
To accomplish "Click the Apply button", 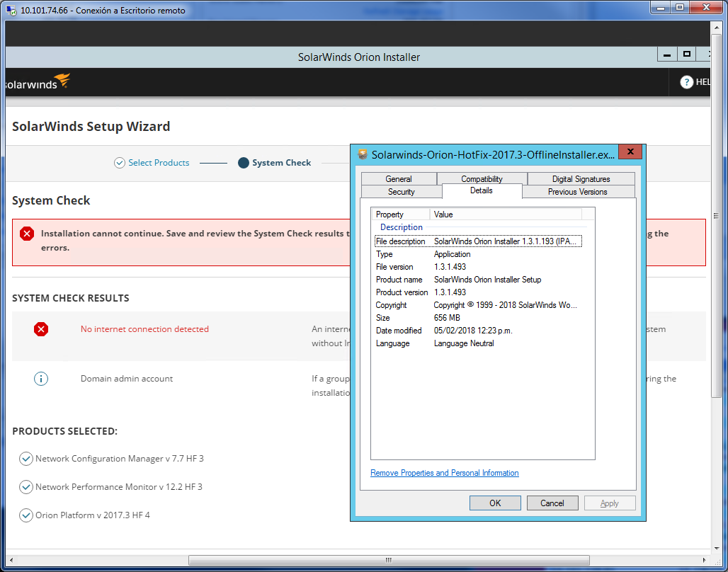I will 610,503.
